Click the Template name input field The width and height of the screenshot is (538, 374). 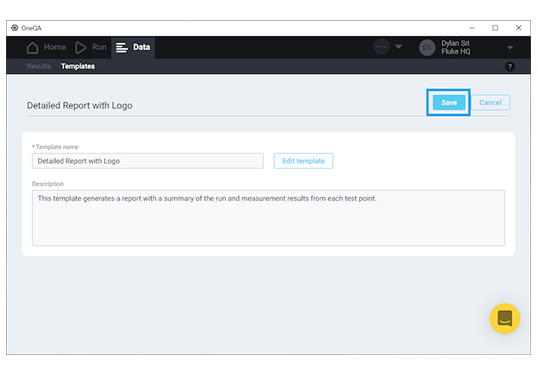pos(148,161)
